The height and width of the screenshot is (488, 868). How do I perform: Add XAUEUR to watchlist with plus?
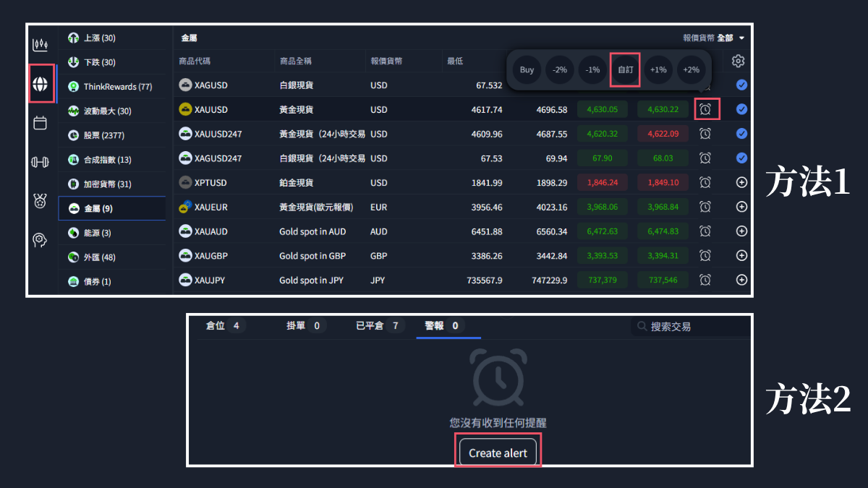point(741,207)
